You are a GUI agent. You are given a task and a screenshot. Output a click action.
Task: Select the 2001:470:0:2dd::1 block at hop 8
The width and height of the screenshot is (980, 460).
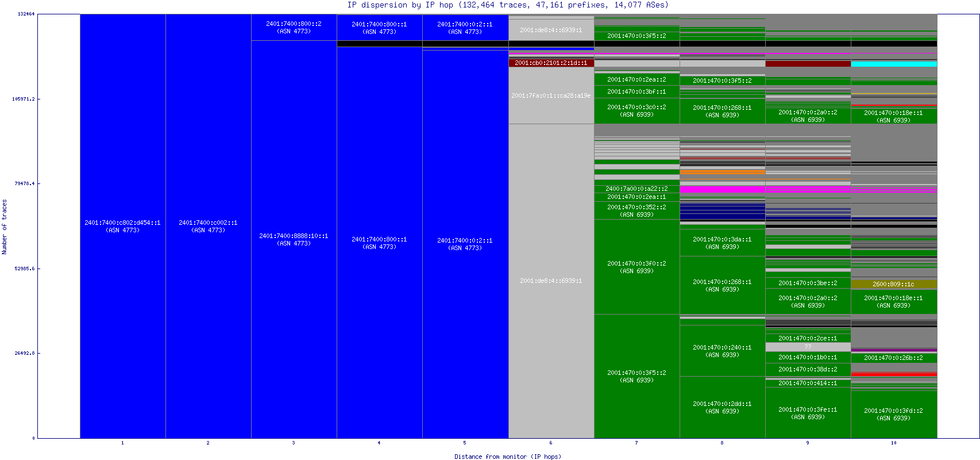click(x=722, y=407)
